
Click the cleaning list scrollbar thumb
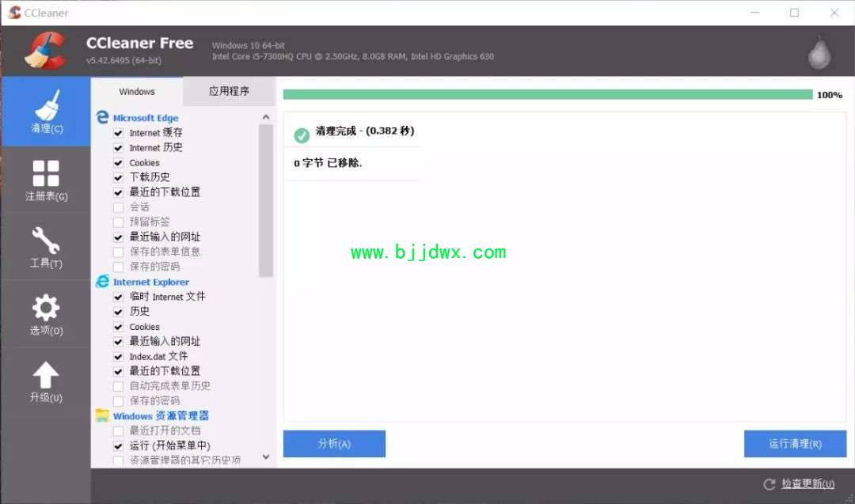point(265,201)
